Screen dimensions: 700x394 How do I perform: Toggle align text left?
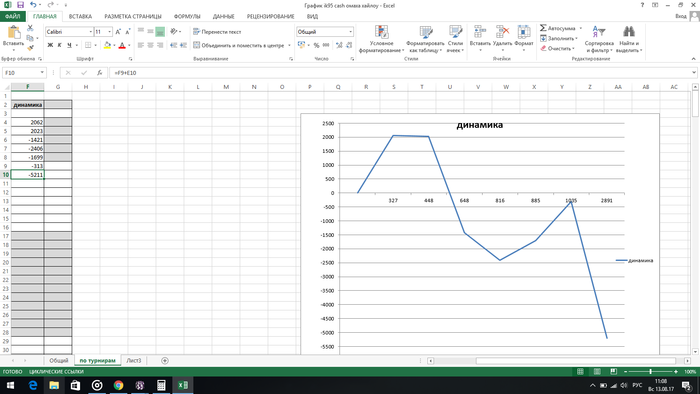[x=141, y=45]
